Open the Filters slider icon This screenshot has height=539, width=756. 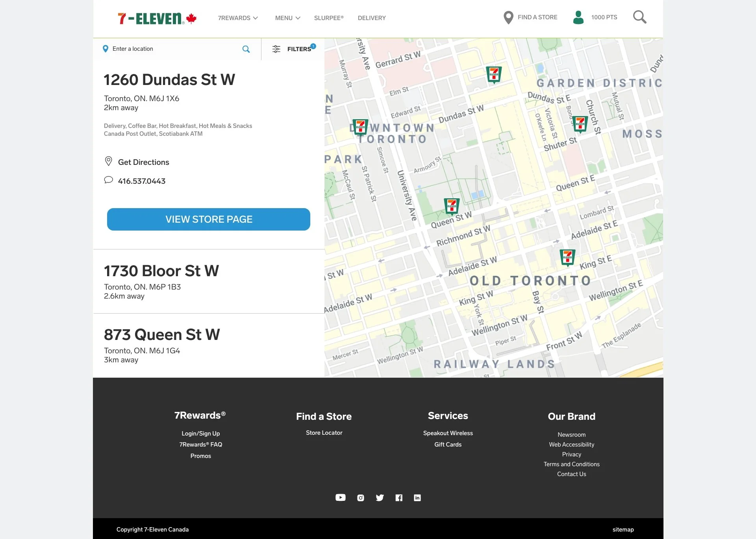(276, 49)
